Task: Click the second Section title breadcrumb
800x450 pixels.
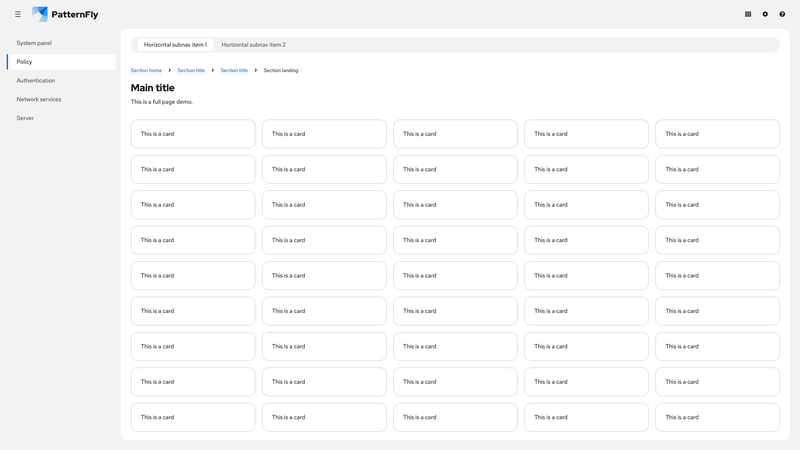Action: pyautogui.click(x=234, y=70)
